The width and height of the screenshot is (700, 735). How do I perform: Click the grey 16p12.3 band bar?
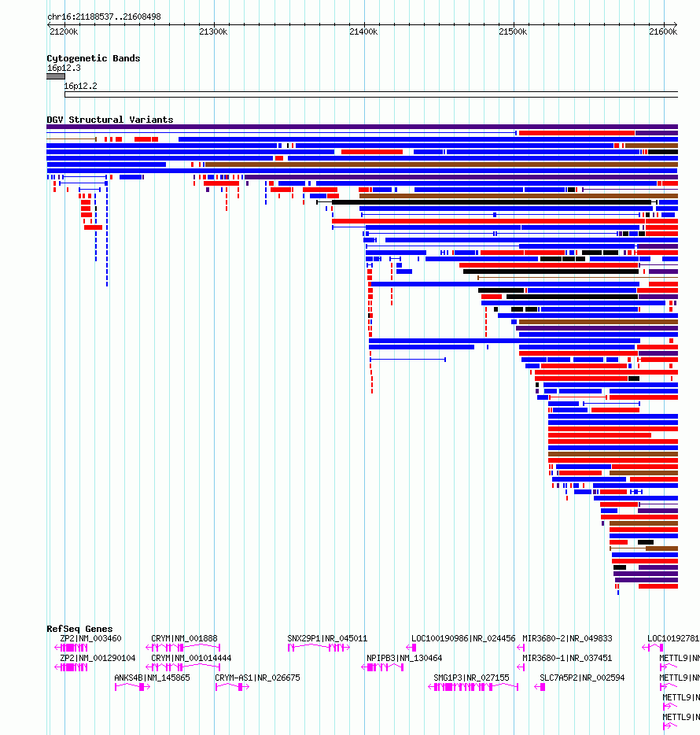pos(56,76)
